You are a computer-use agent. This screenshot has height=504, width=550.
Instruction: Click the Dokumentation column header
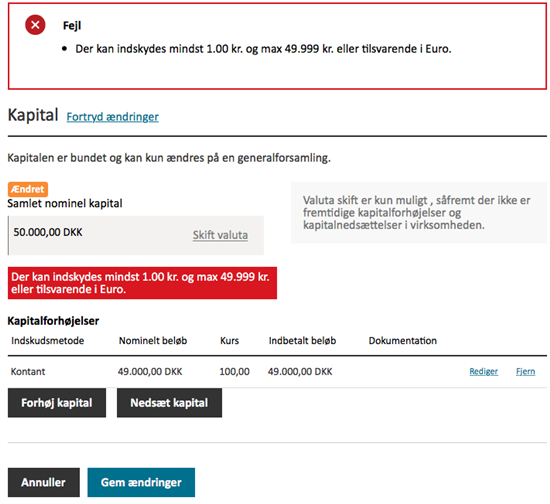pos(403,341)
